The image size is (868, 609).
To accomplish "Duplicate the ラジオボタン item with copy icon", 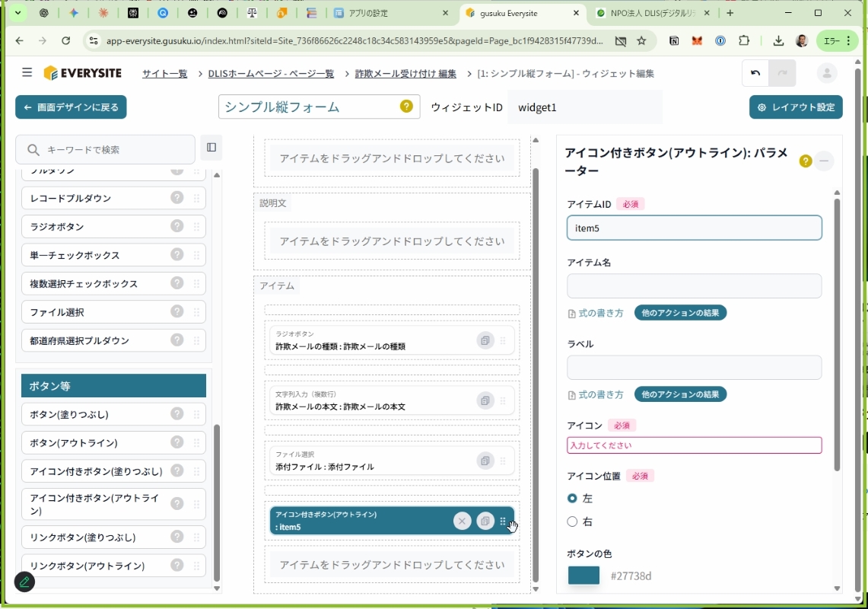I will [485, 340].
